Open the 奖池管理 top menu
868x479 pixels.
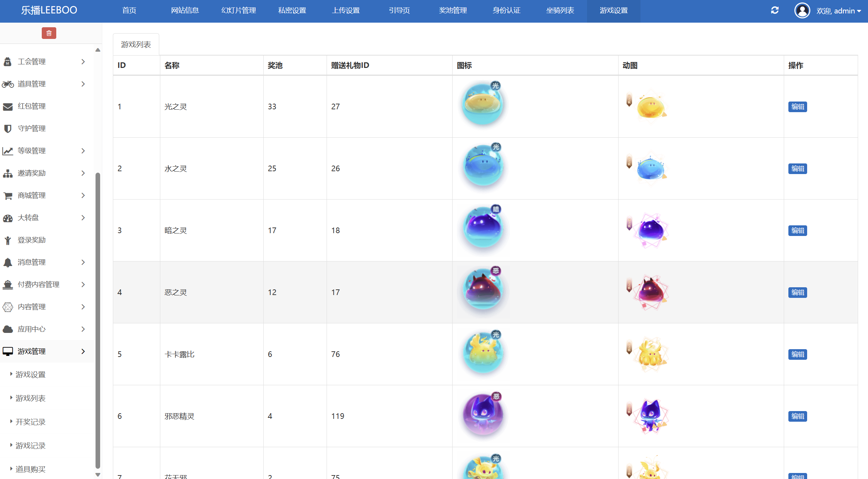coord(453,11)
